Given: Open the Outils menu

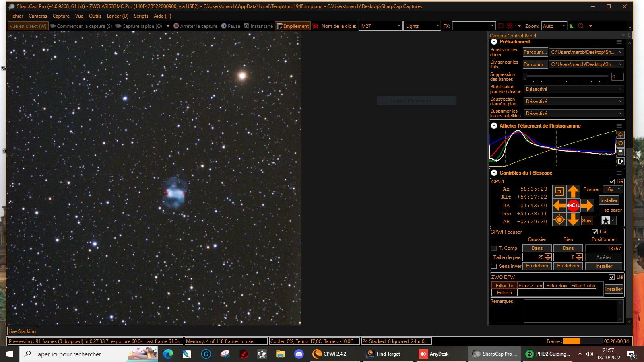Looking at the screenshot, I should click(x=95, y=16).
